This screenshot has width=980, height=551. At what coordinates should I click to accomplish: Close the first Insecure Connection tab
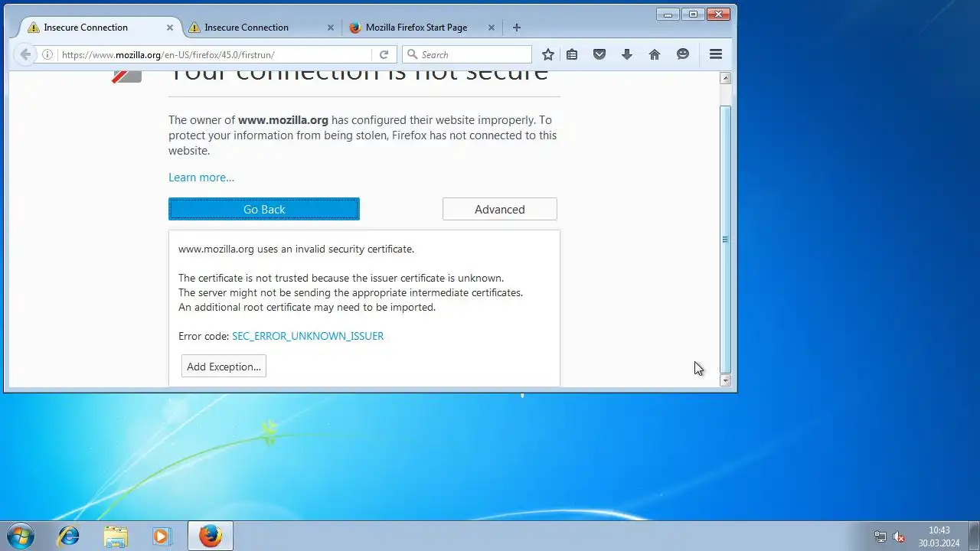170,27
